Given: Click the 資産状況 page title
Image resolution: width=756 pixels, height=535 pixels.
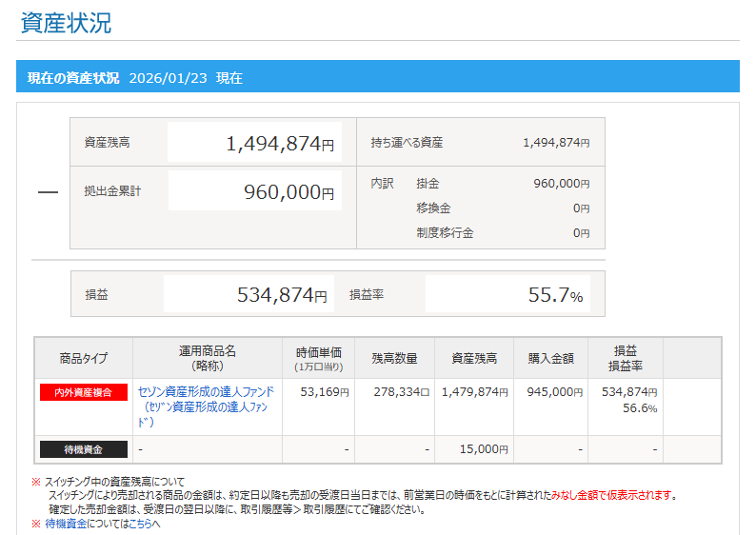Looking at the screenshot, I should click(x=66, y=23).
